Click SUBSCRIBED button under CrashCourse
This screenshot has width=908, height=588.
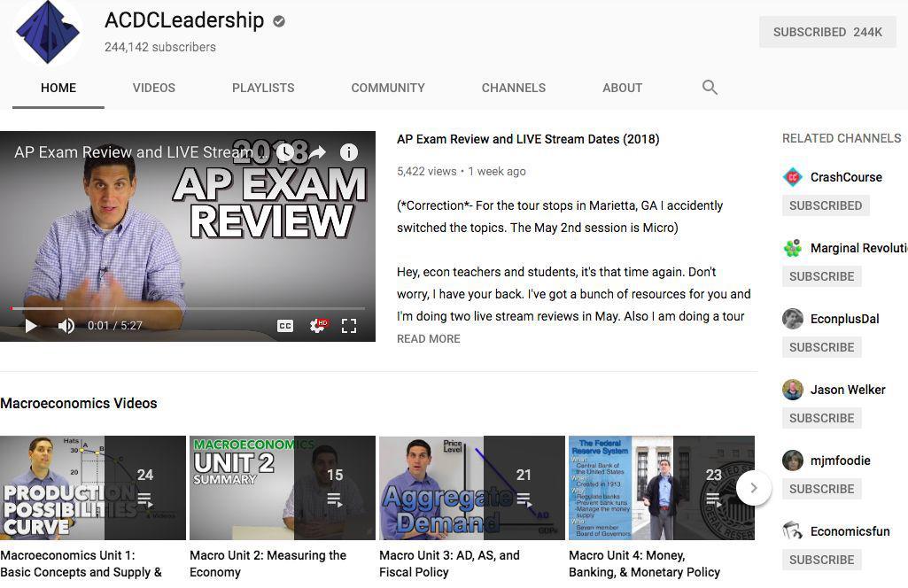[826, 205]
